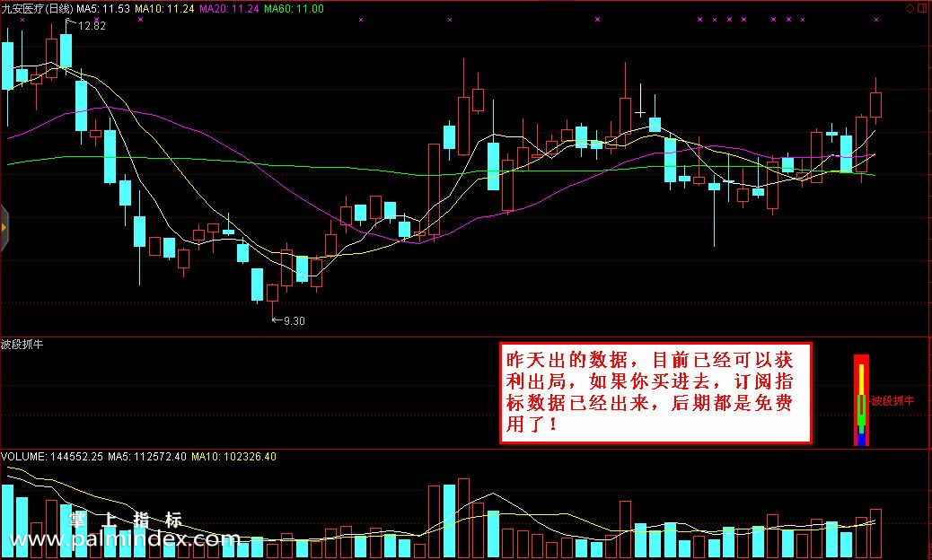Select the latest red volume bar
Image resolution: width=932 pixels, height=560 pixels.
(875, 533)
